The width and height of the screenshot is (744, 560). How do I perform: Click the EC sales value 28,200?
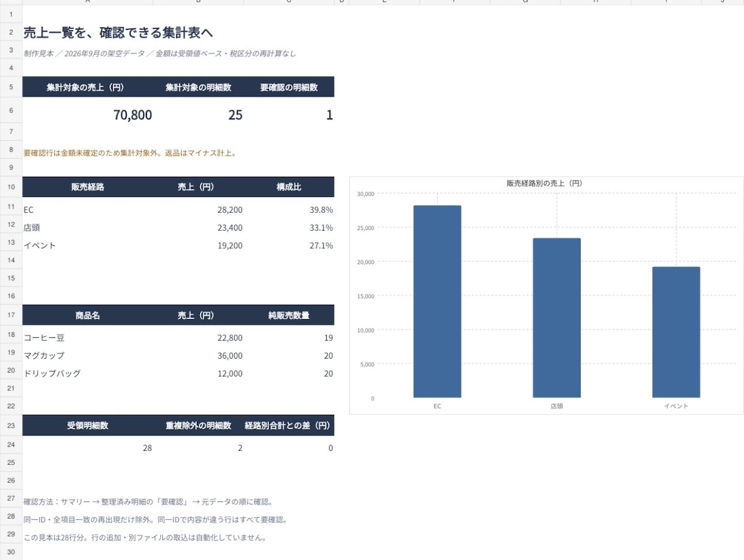(229, 210)
